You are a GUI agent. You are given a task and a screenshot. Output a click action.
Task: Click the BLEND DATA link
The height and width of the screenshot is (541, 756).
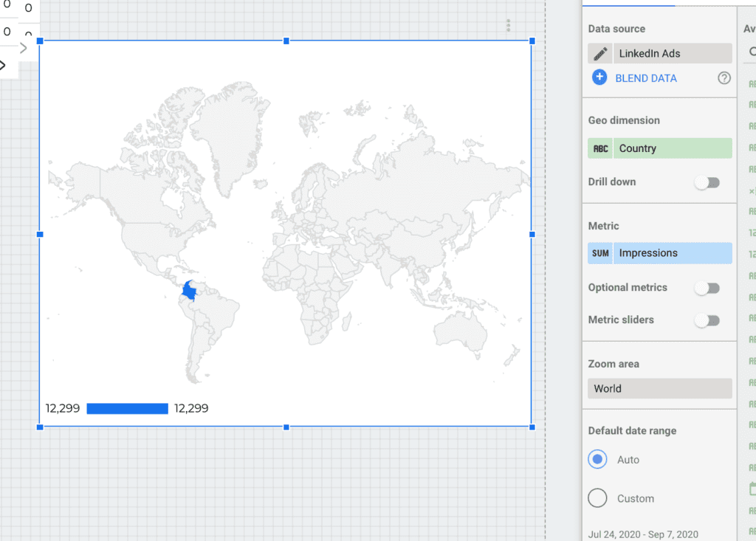click(645, 78)
